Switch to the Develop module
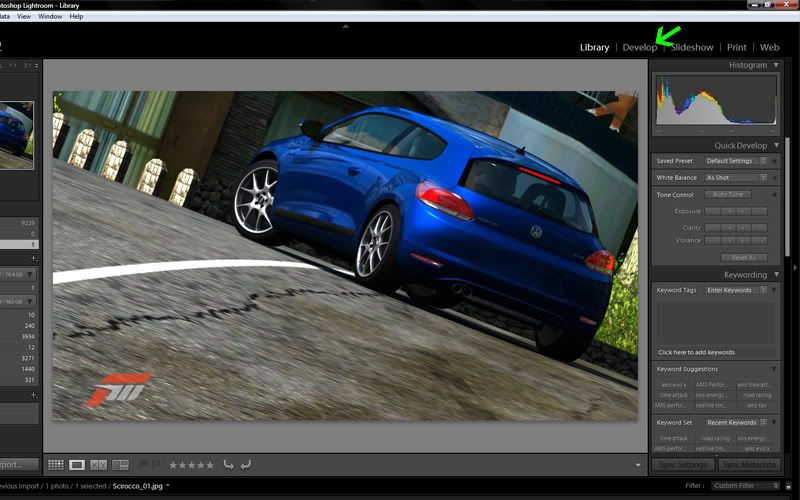This screenshot has width=800, height=500. pos(639,47)
